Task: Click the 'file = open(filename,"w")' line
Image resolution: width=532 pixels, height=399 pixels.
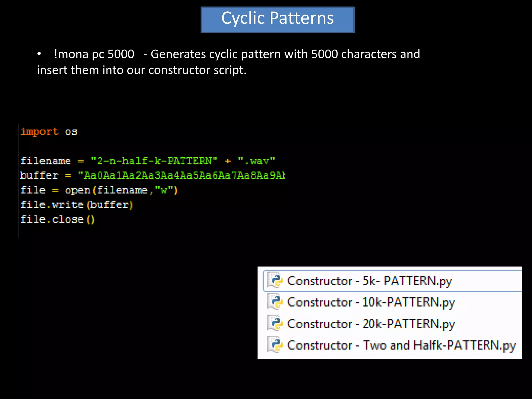Action: pos(99,190)
